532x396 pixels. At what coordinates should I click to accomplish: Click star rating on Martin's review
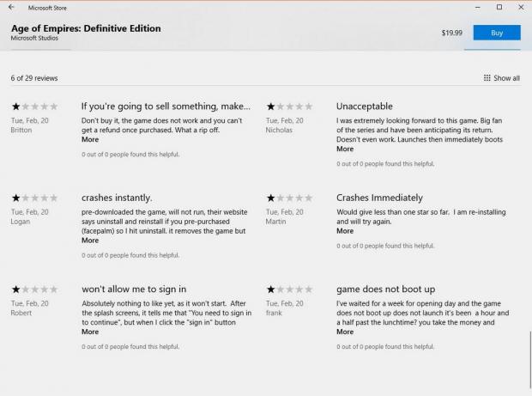(289, 198)
